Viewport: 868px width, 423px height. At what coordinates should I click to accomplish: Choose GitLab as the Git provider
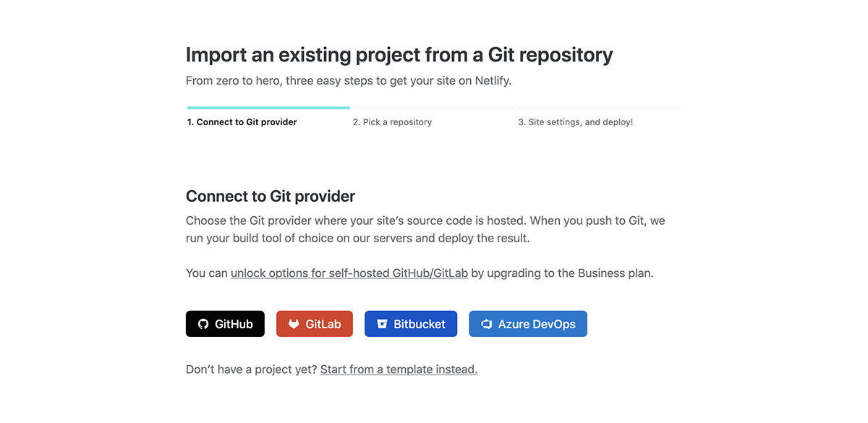click(323, 324)
